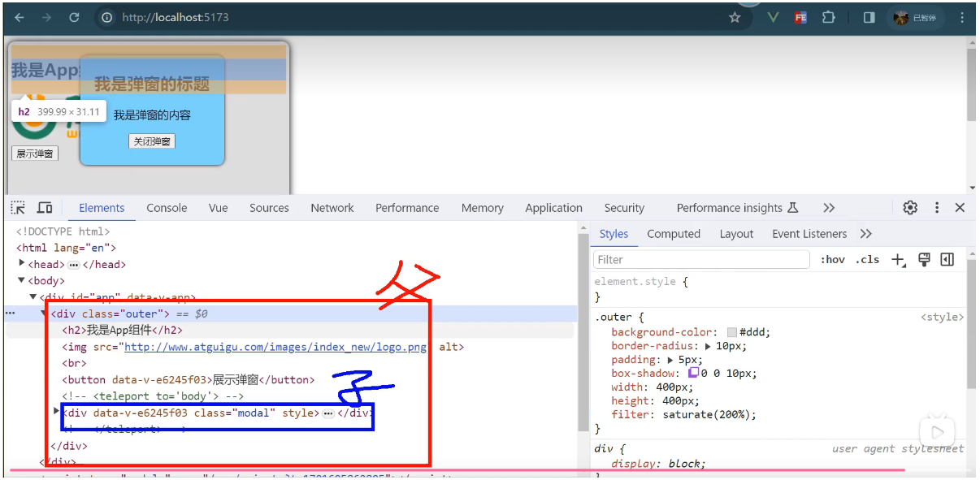The width and height of the screenshot is (980, 480).
Task: Open the Performance insights tab
Action: pyautogui.click(x=737, y=208)
